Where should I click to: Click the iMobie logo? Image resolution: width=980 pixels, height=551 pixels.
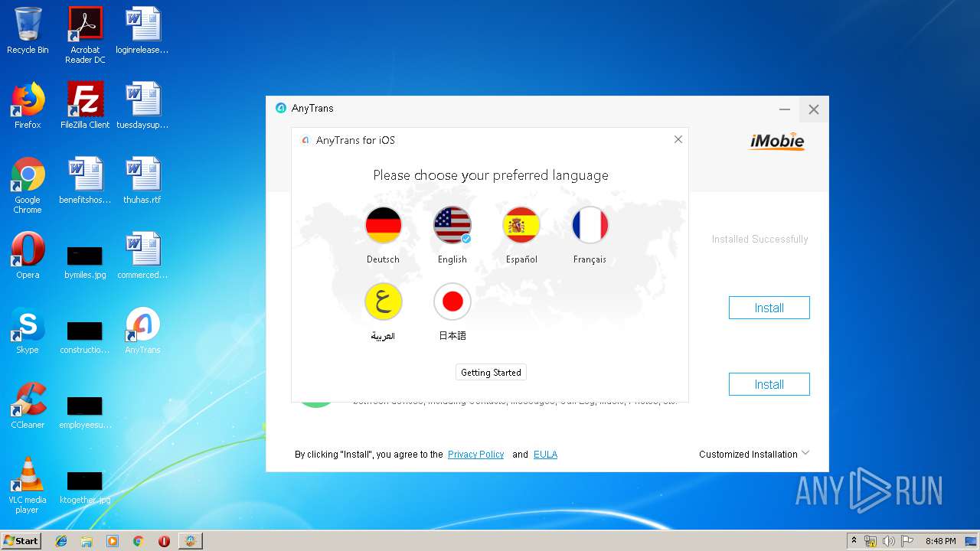pyautogui.click(x=777, y=142)
